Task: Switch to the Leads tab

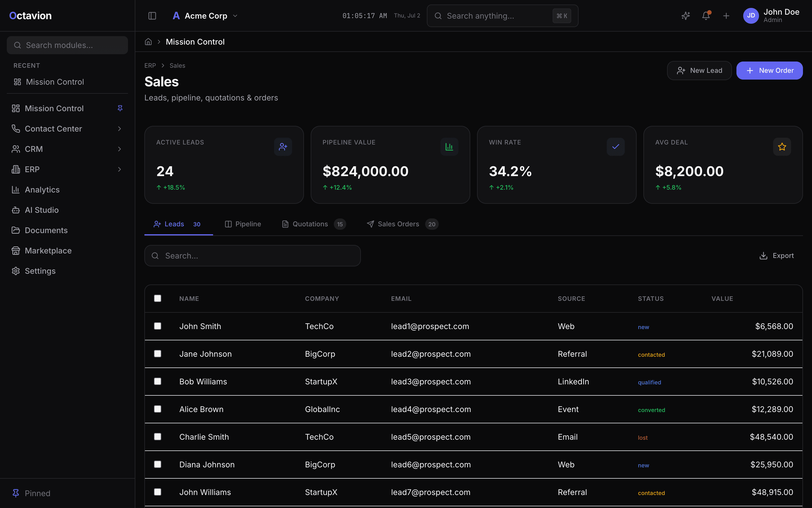Action: [178, 224]
